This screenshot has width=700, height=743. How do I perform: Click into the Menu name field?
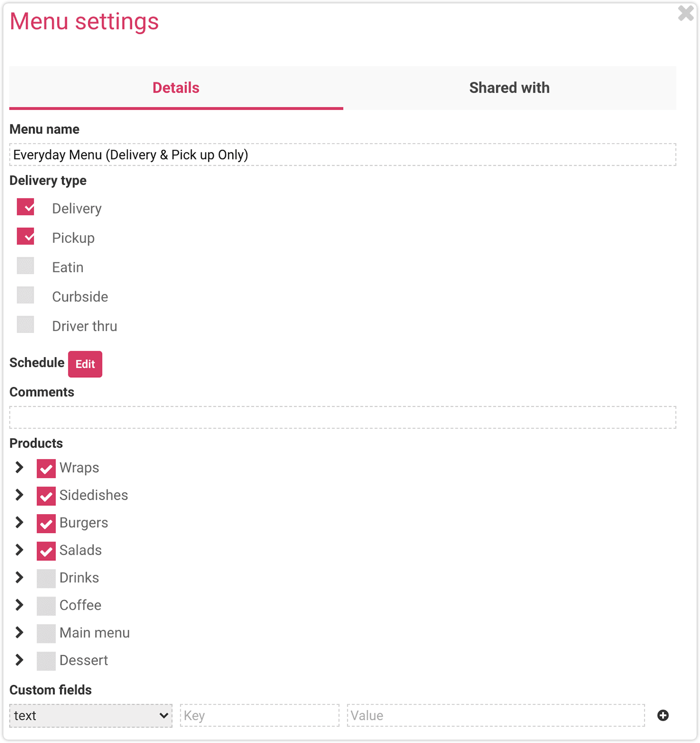tap(343, 155)
